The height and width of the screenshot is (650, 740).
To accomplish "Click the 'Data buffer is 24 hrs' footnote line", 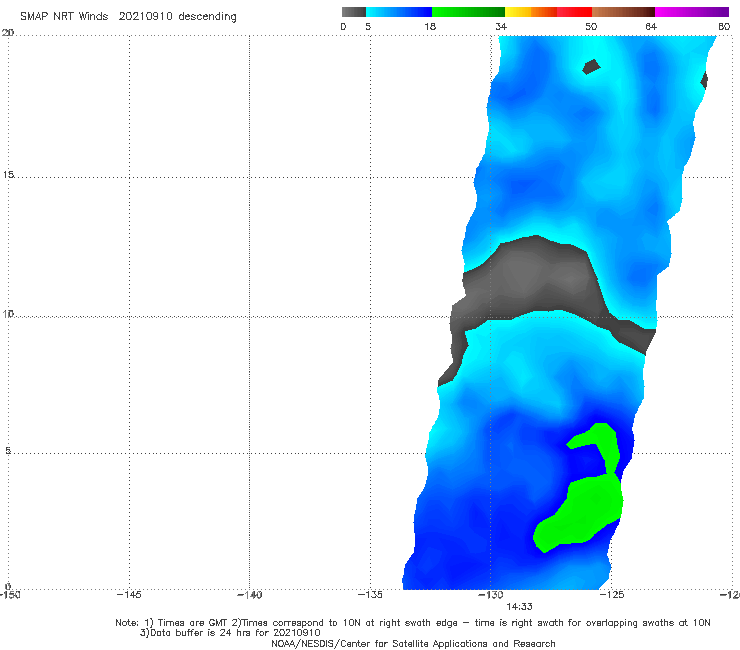I will click(230, 633).
